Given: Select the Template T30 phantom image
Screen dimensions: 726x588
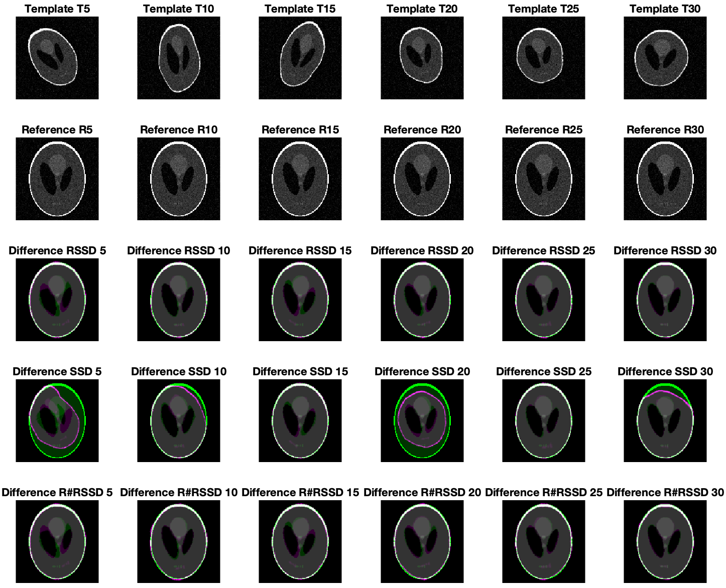Looking at the screenshot, I should click(x=665, y=58).
